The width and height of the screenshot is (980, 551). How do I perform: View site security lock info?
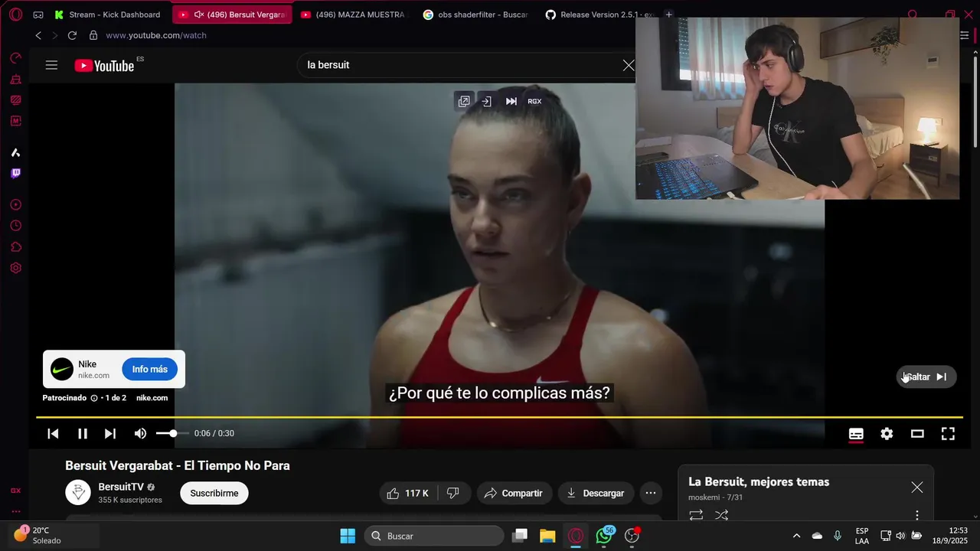click(x=93, y=35)
